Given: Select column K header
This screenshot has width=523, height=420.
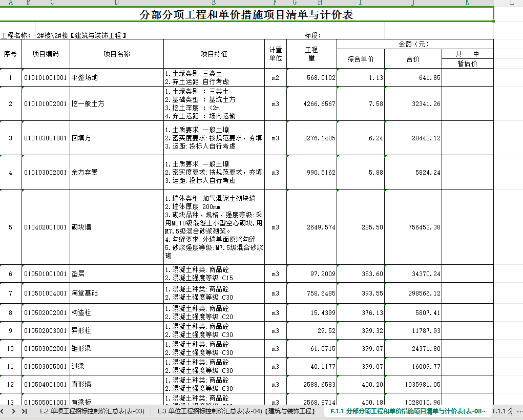Looking at the screenshot, I should 467,3.
